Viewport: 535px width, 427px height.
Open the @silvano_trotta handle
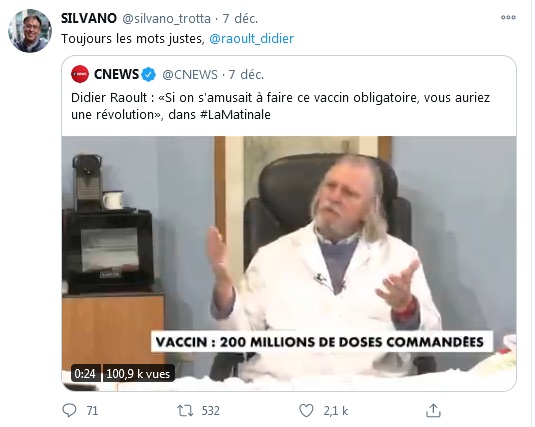166,19
